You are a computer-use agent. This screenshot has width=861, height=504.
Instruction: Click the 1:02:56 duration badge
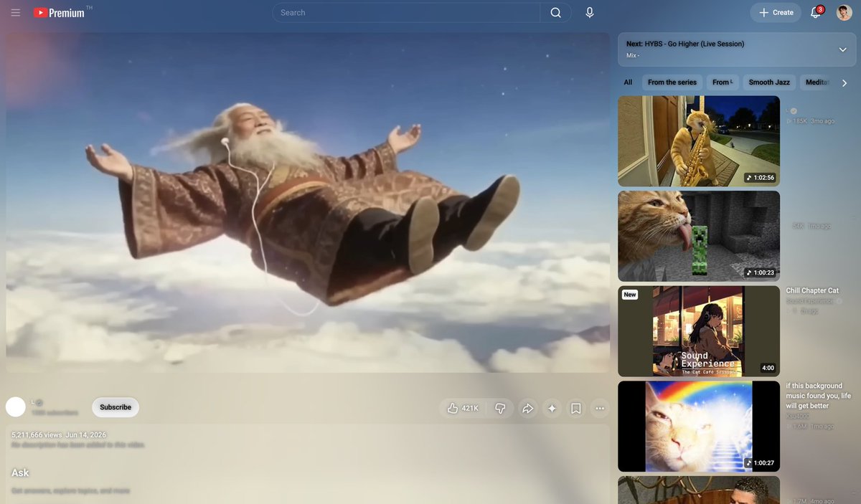point(760,177)
